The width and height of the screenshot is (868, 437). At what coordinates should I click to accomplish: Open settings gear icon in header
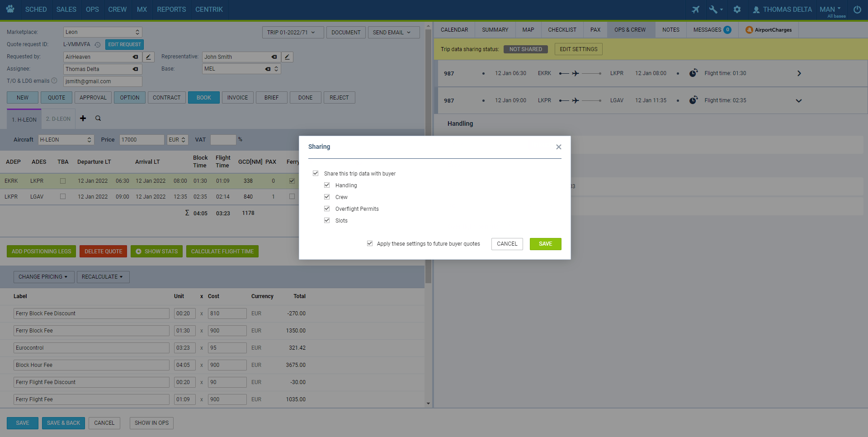coord(737,9)
